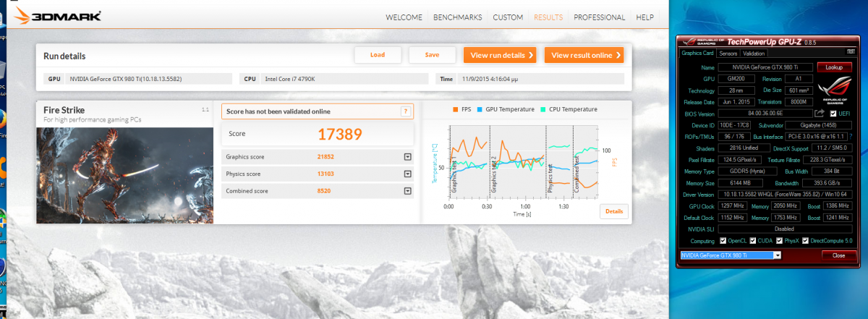This screenshot has height=319, width=868.
Task: Open the PROFESSIONAL tab
Action: [600, 17]
